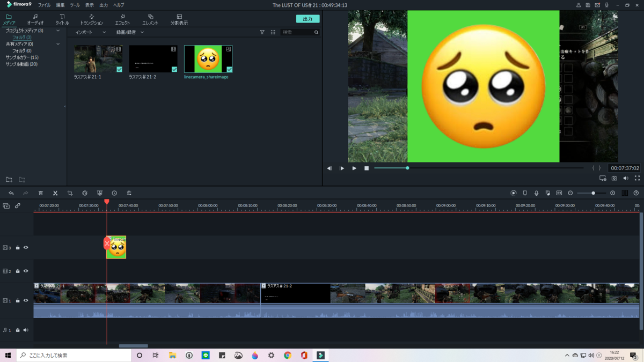The width and height of the screenshot is (644, 362).
Task: Enter full screen preview
Action: [x=637, y=178]
